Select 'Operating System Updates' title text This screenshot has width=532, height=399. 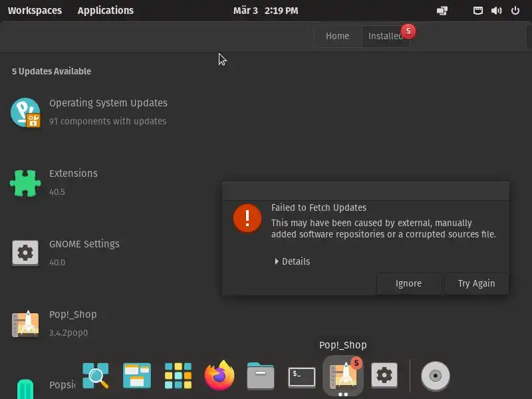(x=108, y=103)
